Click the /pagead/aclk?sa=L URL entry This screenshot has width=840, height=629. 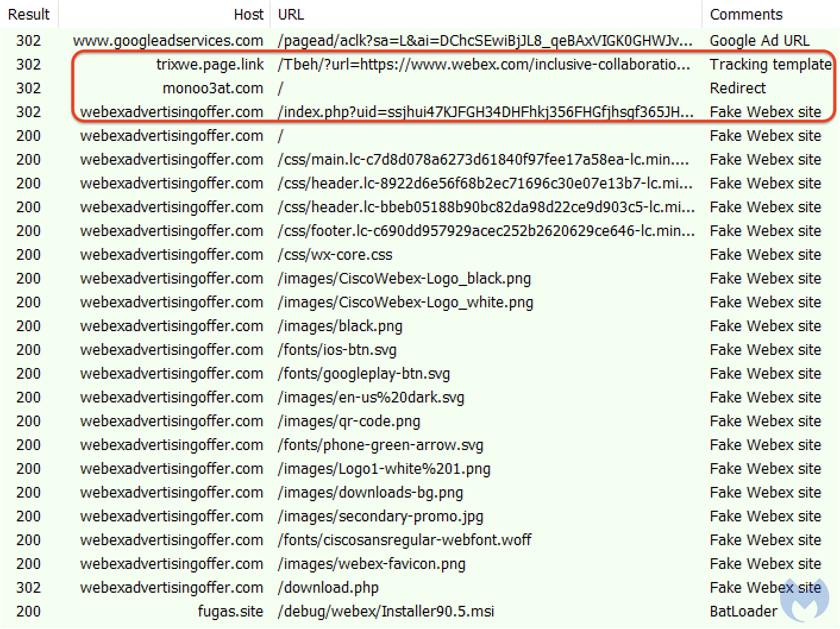click(x=485, y=40)
